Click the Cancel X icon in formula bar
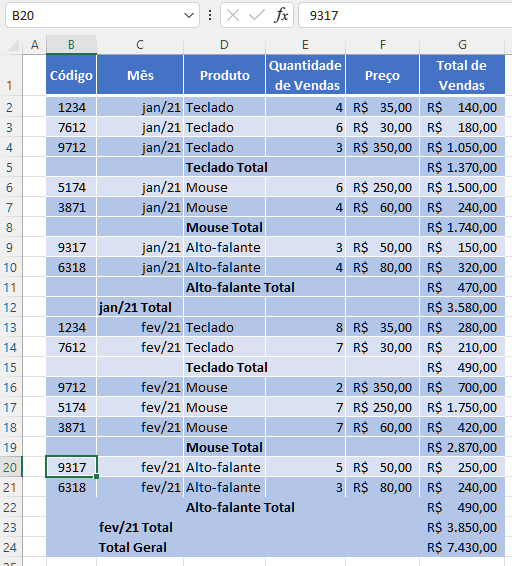Viewport: 512px width, 566px height. 233,15
